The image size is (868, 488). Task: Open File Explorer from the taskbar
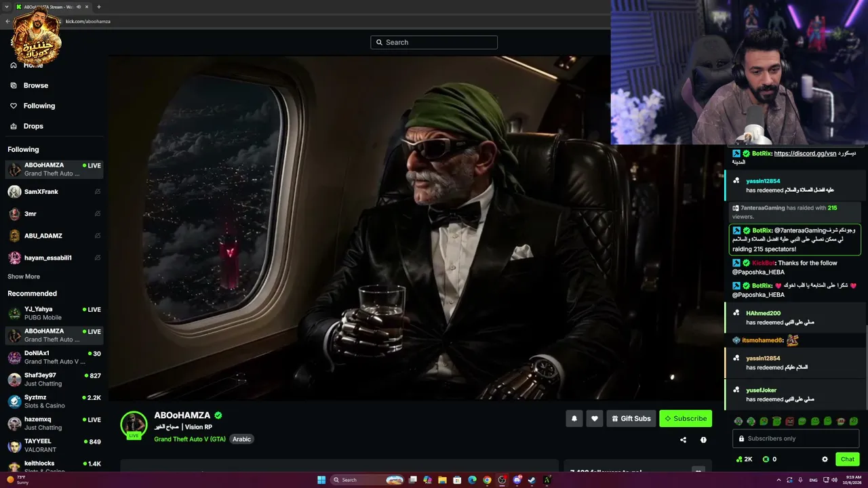pos(442,480)
